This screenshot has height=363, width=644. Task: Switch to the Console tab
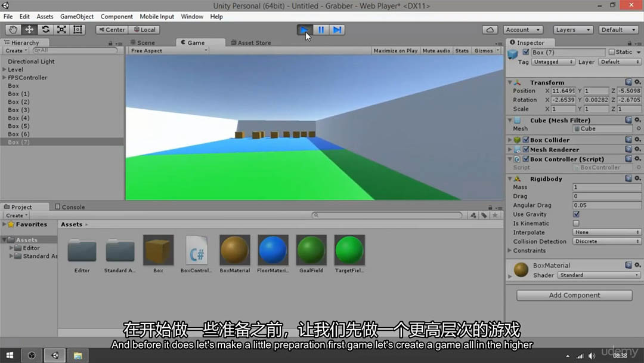(x=70, y=207)
